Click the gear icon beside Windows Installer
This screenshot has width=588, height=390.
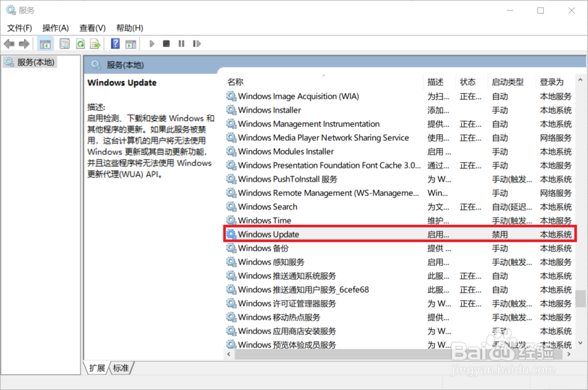[x=231, y=110]
